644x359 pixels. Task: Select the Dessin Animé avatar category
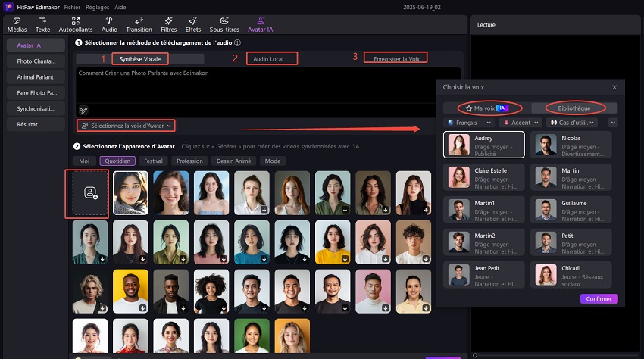click(233, 161)
